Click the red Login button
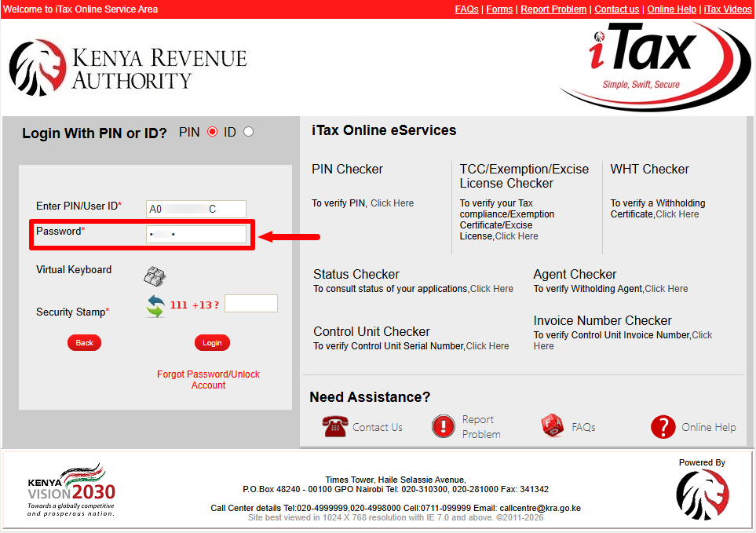The image size is (756, 533). tap(212, 342)
